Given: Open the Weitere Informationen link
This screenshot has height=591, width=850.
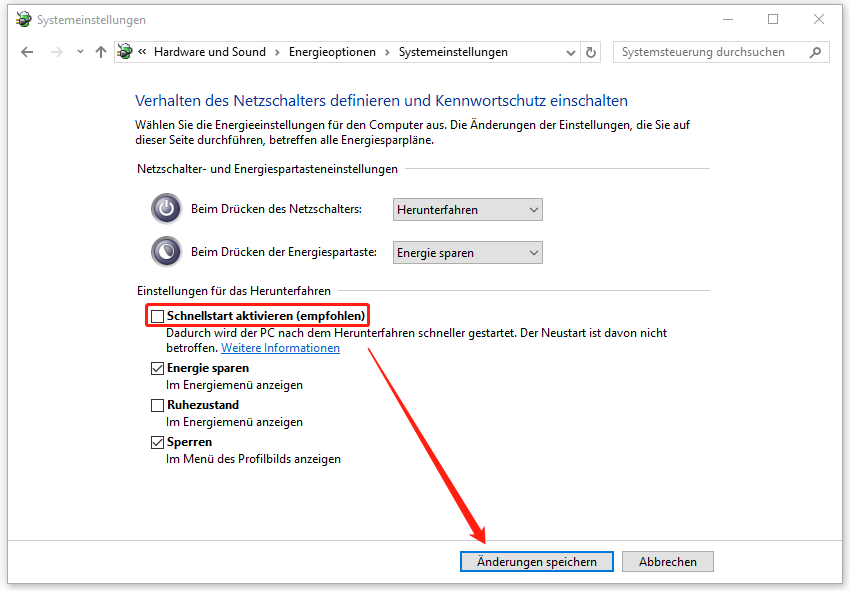Looking at the screenshot, I should [x=280, y=347].
